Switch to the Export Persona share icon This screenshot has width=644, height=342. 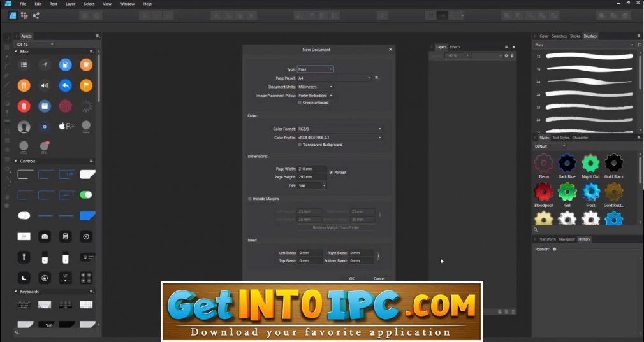coord(36,15)
